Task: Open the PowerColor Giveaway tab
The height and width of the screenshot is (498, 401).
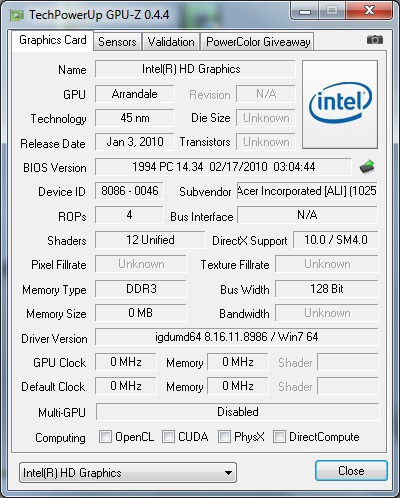Action: [x=258, y=42]
